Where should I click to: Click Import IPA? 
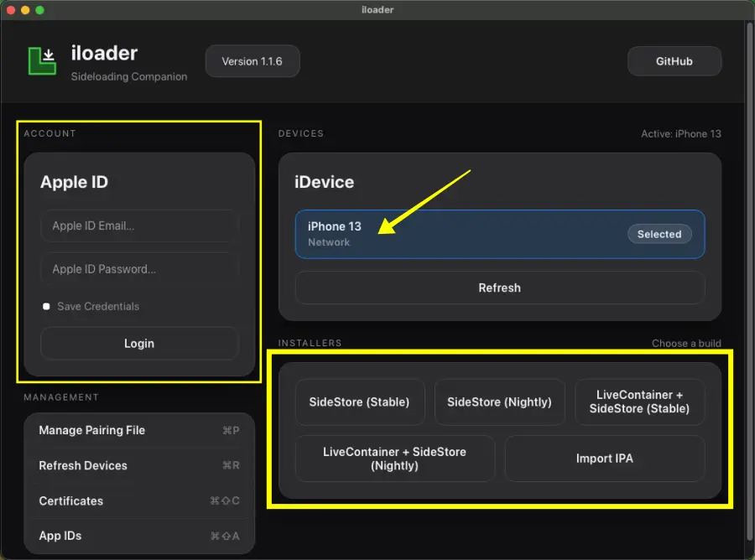(x=605, y=459)
